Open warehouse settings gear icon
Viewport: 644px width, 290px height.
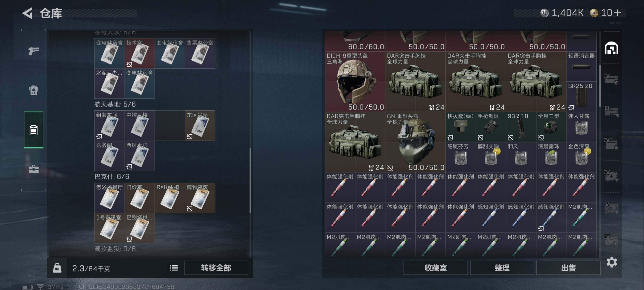(612, 262)
